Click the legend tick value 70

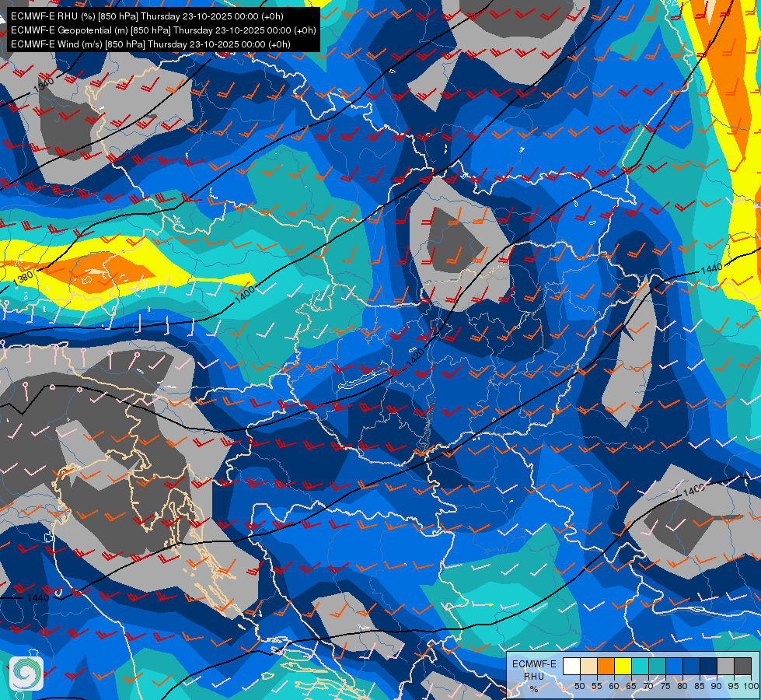pyautogui.click(x=648, y=686)
